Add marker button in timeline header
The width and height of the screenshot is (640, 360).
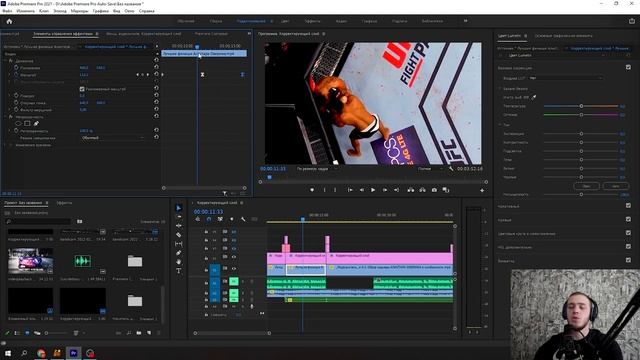(231, 219)
